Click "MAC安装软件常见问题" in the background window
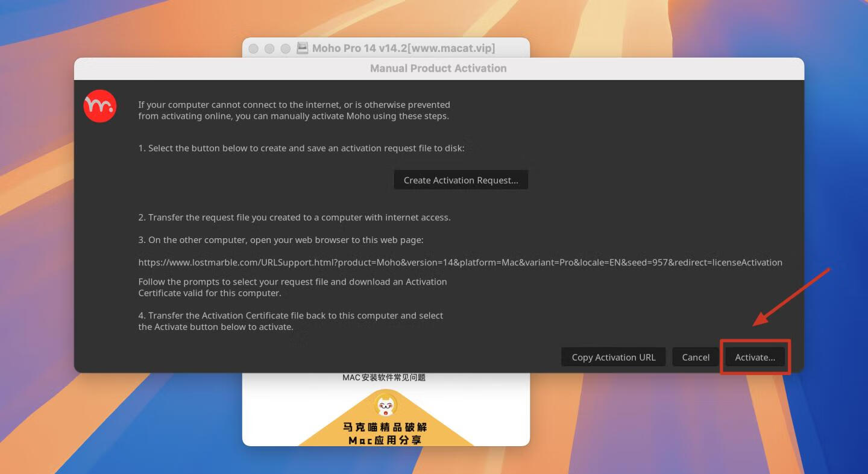This screenshot has height=474, width=868. (384, 378)
